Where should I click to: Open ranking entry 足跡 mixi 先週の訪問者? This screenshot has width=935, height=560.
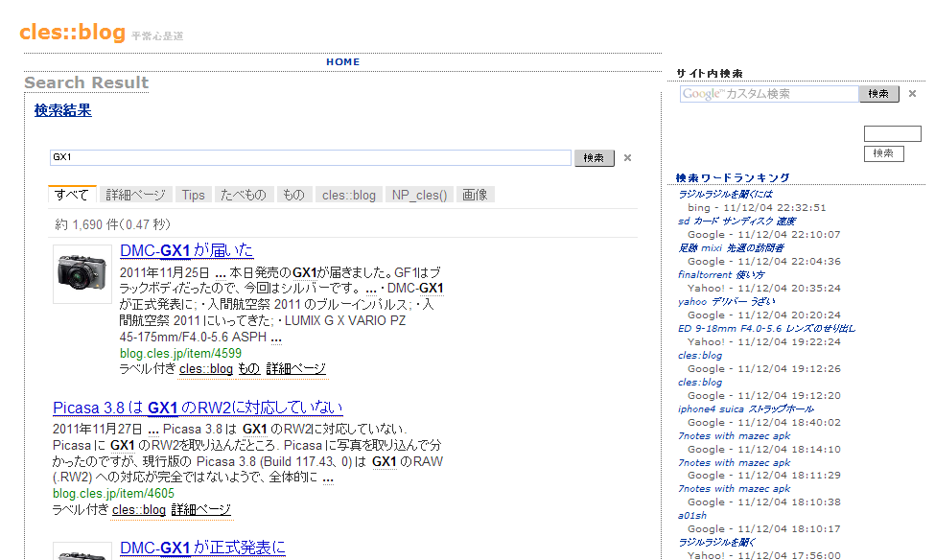pos(731,248)
